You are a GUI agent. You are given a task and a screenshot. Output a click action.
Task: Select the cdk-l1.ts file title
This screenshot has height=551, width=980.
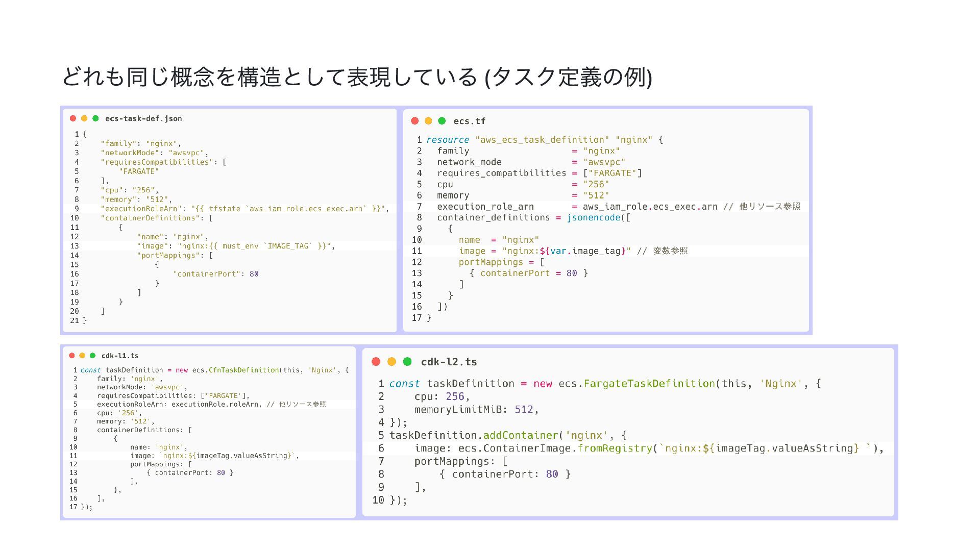[x=120, y=356]
